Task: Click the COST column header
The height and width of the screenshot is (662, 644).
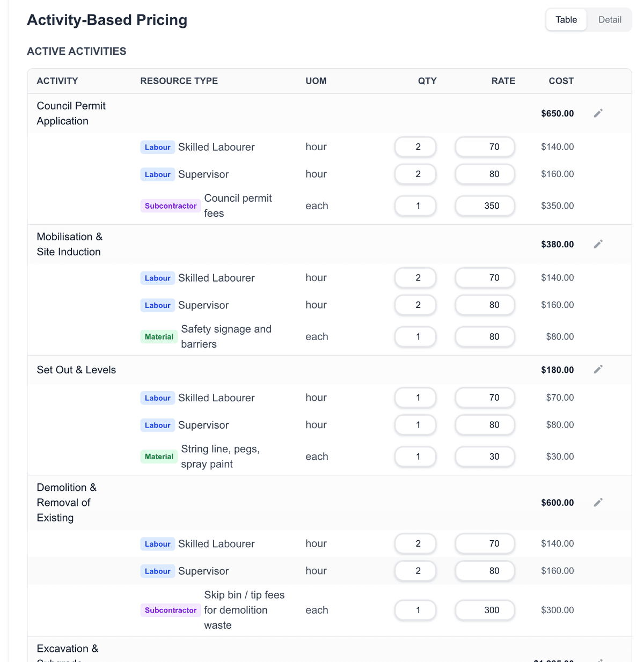Action: coord(561,81)
